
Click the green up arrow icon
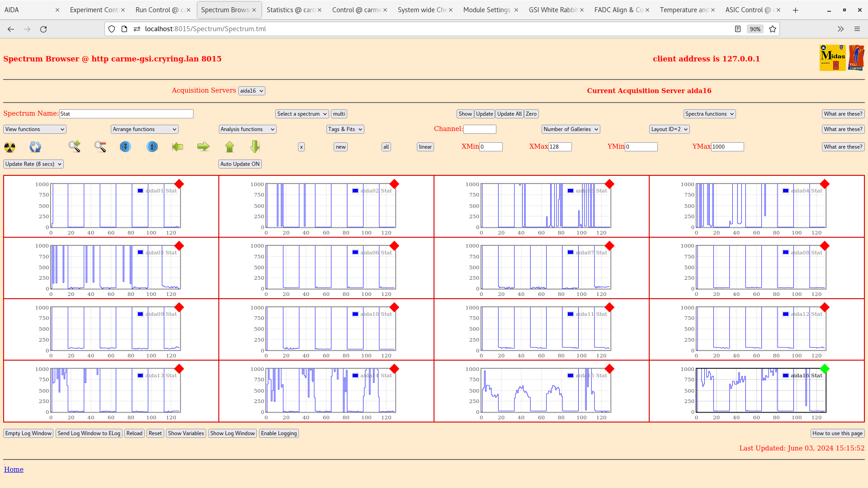(x=230, y=147)
